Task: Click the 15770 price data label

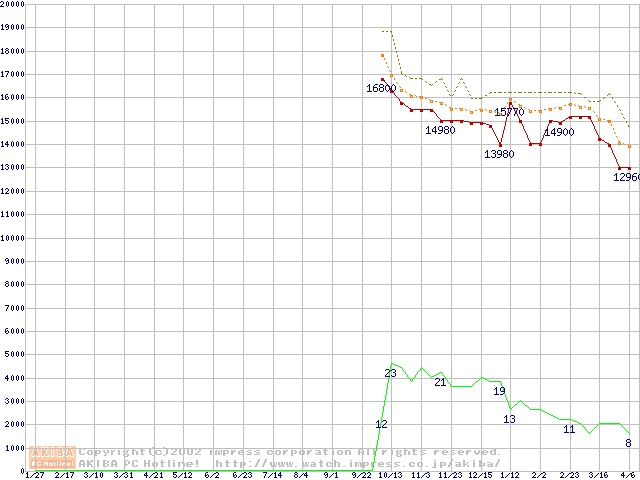Action: 509,112
